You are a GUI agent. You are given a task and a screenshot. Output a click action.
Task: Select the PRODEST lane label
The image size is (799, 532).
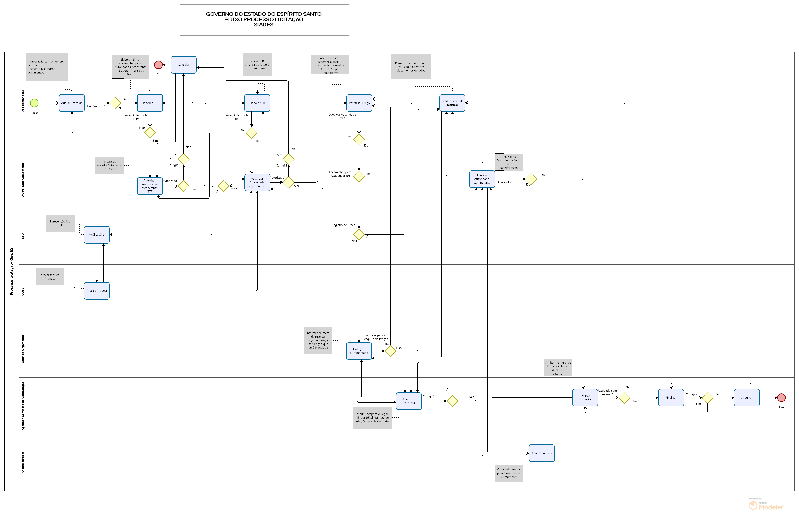23,293
